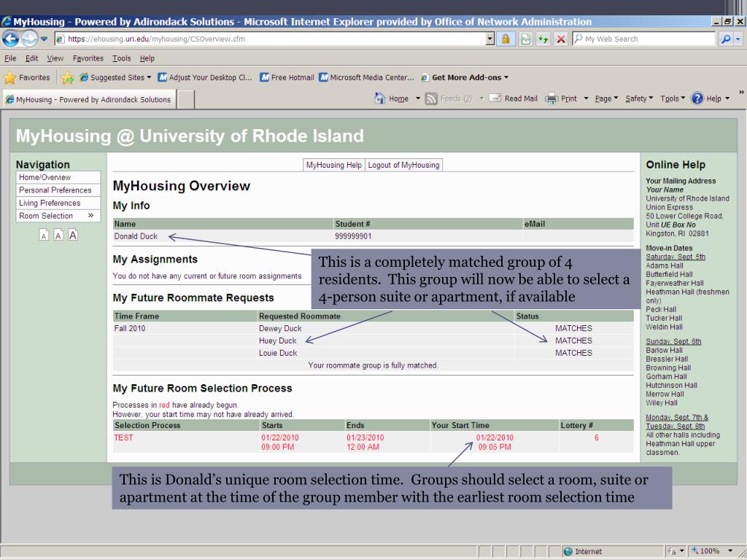Select the largest font size A icon

73,235
